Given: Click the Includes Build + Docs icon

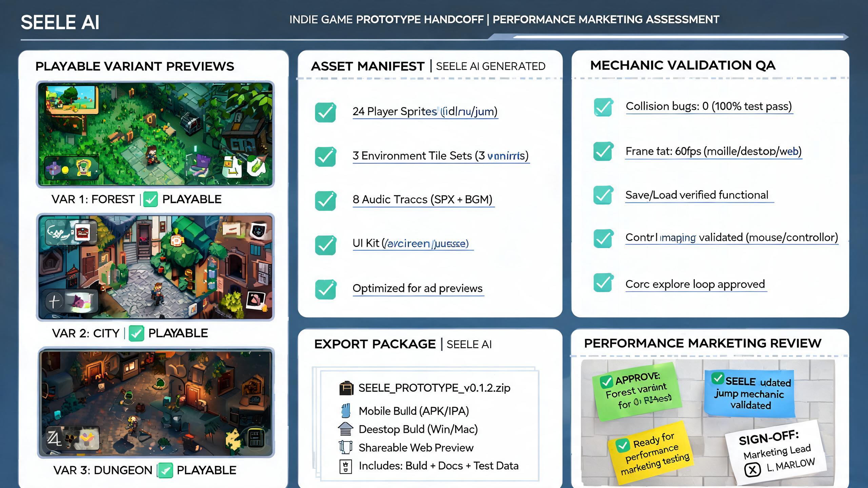Looking at the screenshot, I should (x=346, y=466).
